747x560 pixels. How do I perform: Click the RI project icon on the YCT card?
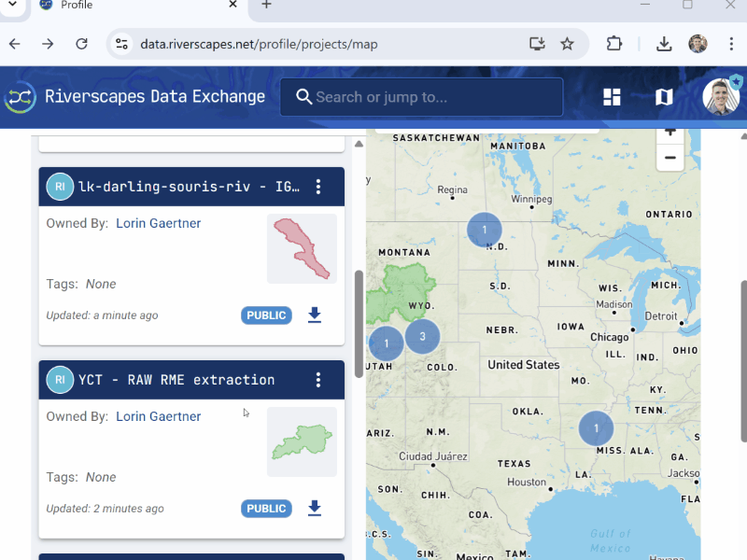[x=60, y=379]
